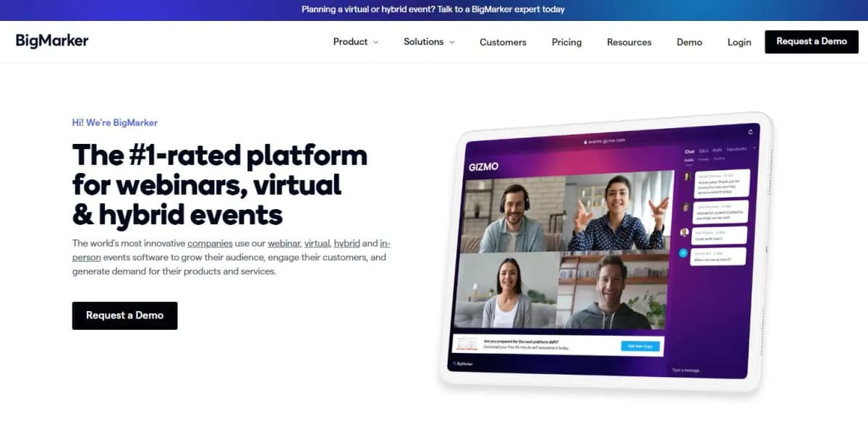Click the video tile of man in gray hoodie
The width and height of the screenshot is (868, 437).
tap(613, 291)
